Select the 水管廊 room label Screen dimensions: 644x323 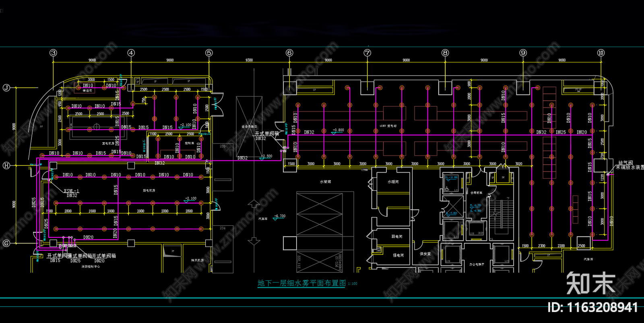pos(325,182)
